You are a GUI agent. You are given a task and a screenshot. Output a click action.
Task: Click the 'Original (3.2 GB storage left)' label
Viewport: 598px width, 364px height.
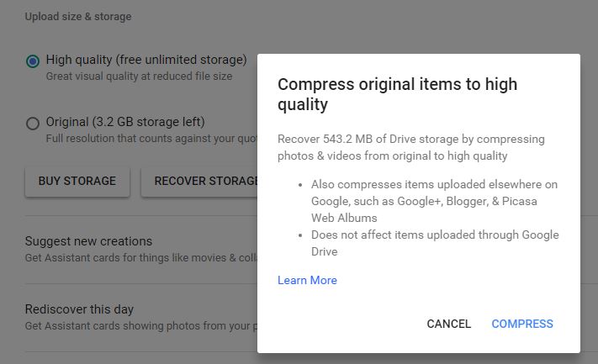125,122
